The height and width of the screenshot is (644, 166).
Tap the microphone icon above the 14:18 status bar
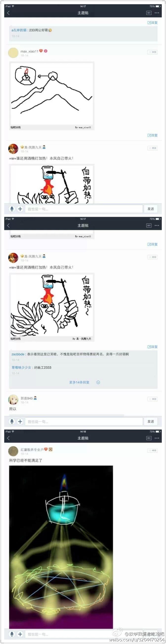12,421
